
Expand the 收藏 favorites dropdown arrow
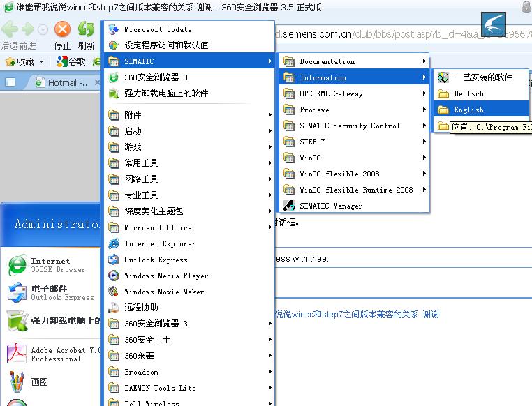[41, 61]
